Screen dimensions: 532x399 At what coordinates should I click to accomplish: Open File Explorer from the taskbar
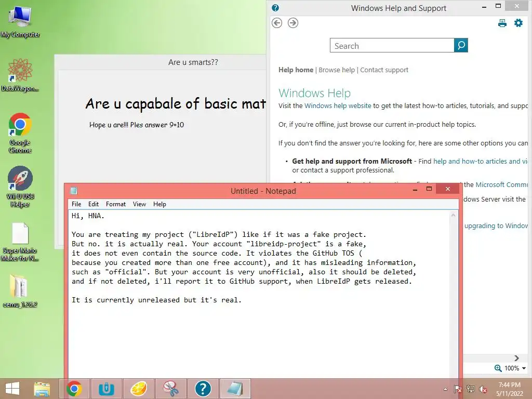click(x=42, y=389)
